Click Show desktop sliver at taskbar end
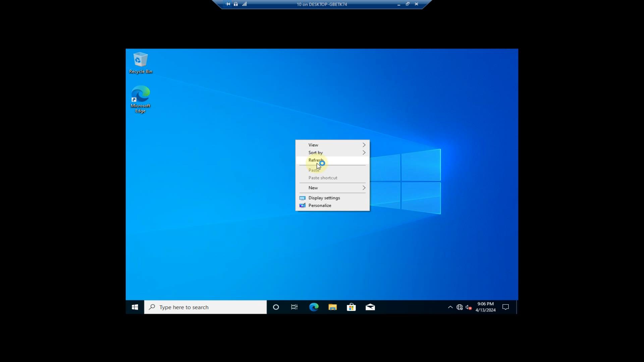 517,307
